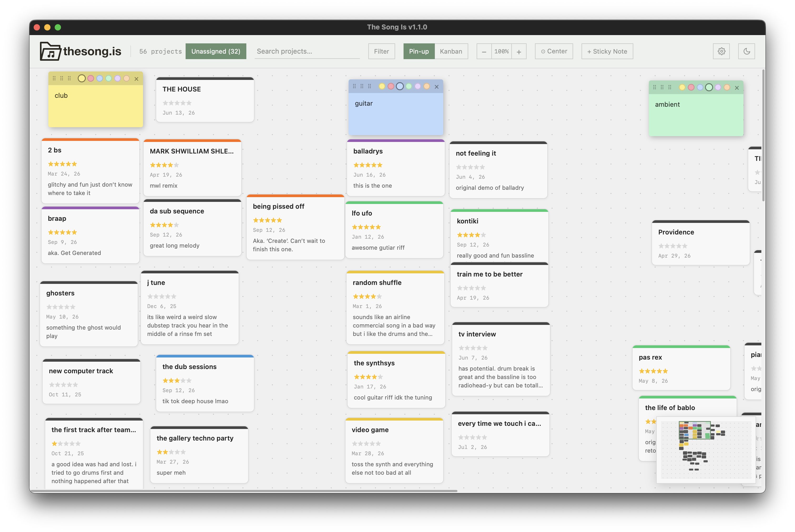Set ambient note color to orange

click(x=727, y=88)
